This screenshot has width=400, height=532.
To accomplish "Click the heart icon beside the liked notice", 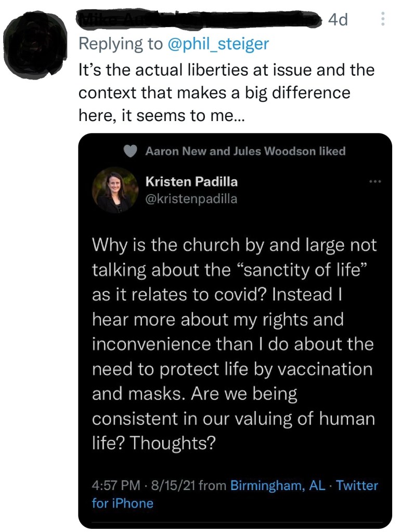I will point(131,151).
